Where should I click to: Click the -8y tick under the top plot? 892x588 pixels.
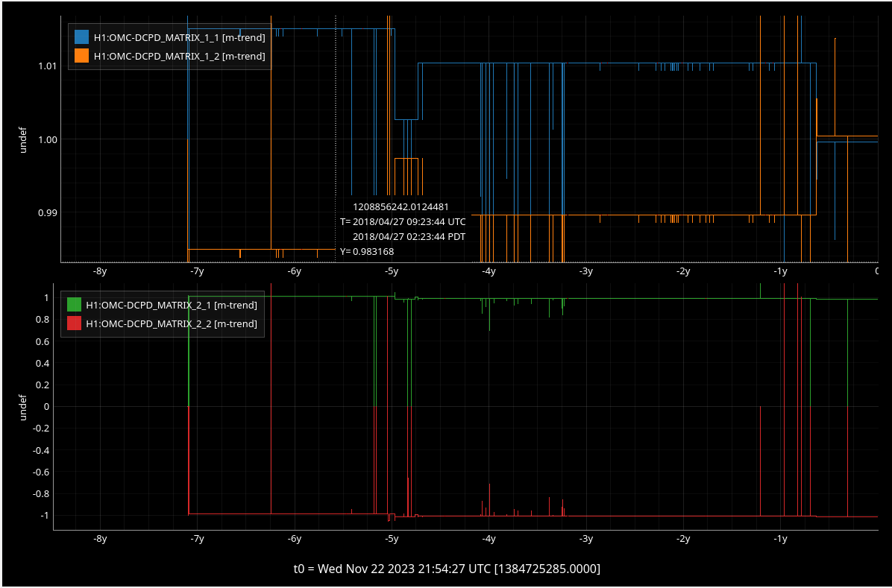tap(99, 272)
